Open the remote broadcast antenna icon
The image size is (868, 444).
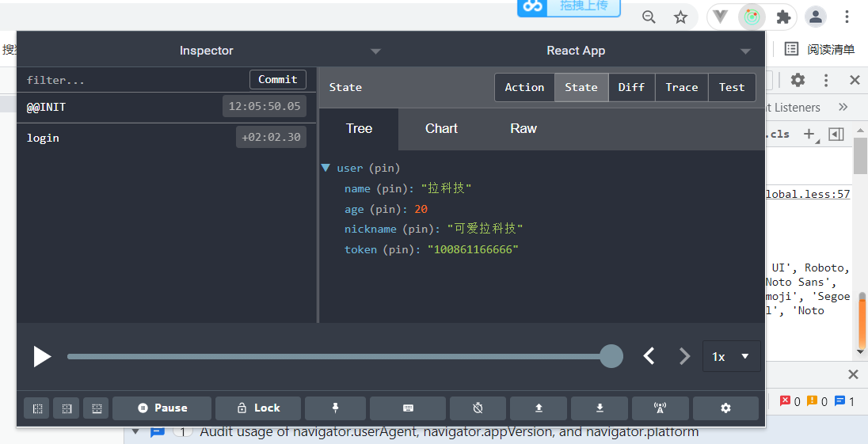660,408
